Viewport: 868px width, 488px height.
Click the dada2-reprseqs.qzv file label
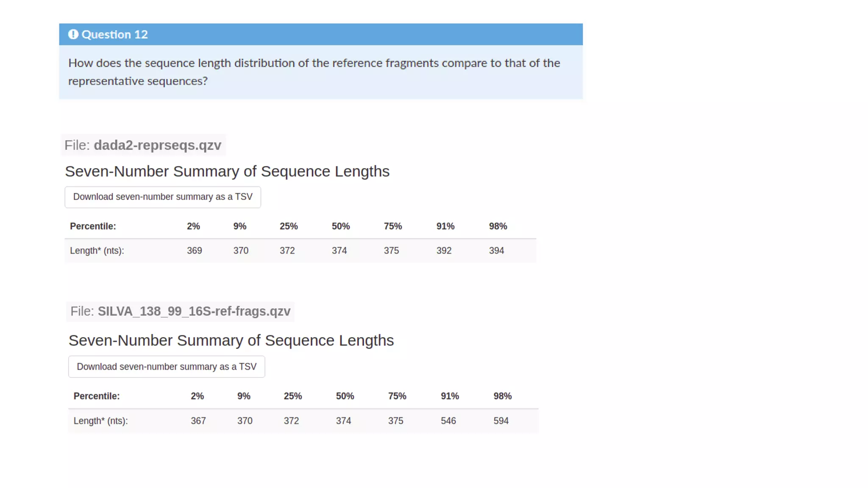click(143, 145)
